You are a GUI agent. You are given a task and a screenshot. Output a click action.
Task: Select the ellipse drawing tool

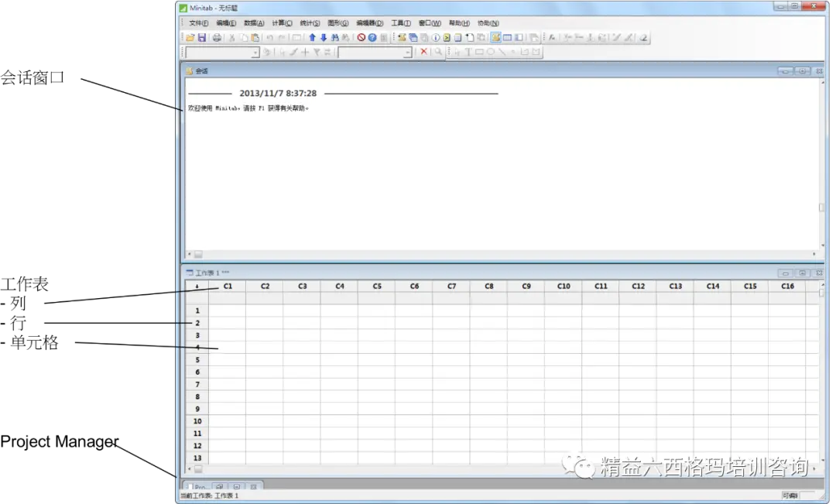click(x=491, y=52)
